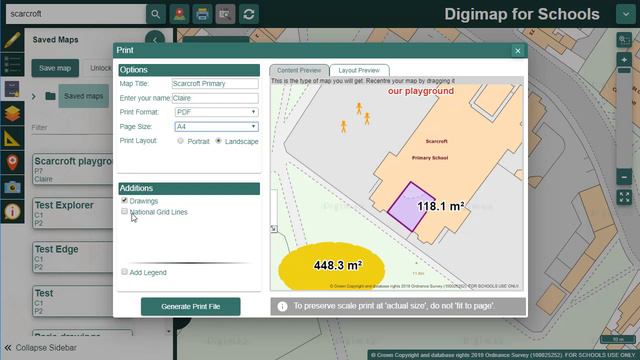This screenshot has width=640, height=360.
Task: Select the Landscape layout radio button
Action: 218,141
